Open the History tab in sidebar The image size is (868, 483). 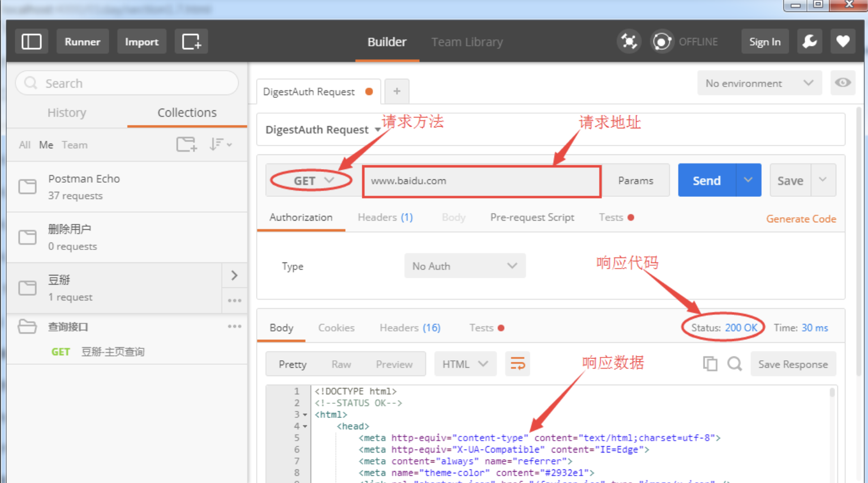point(67,113)
